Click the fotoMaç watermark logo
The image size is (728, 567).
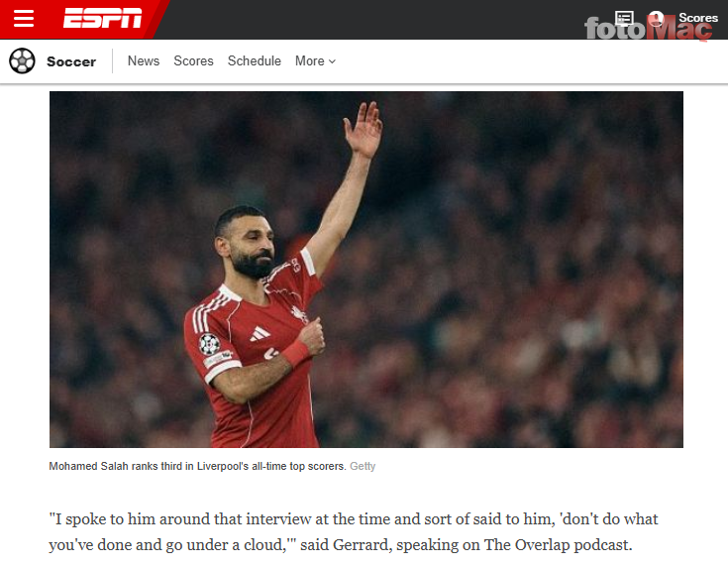point(648,29)
